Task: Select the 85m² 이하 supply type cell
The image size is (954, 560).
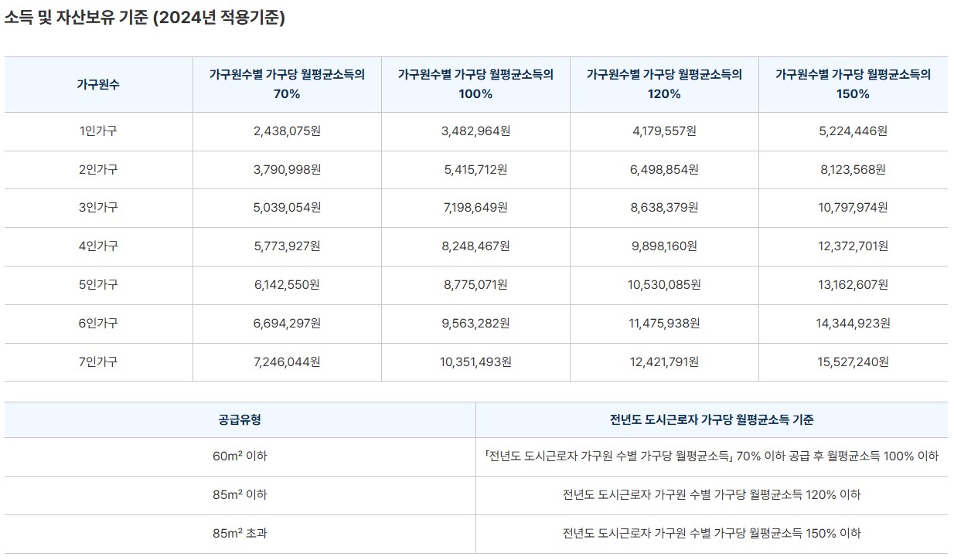Action: (x=240, y=495)
